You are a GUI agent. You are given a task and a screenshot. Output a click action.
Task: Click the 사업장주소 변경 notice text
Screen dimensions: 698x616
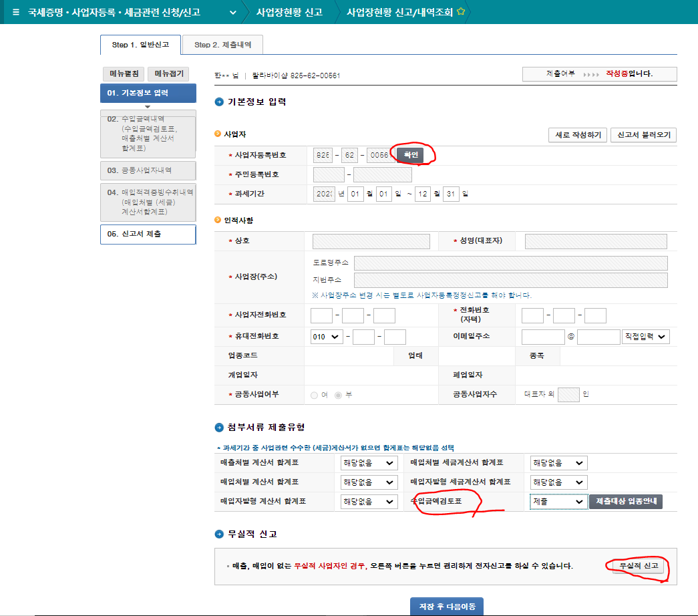point(421,295)
